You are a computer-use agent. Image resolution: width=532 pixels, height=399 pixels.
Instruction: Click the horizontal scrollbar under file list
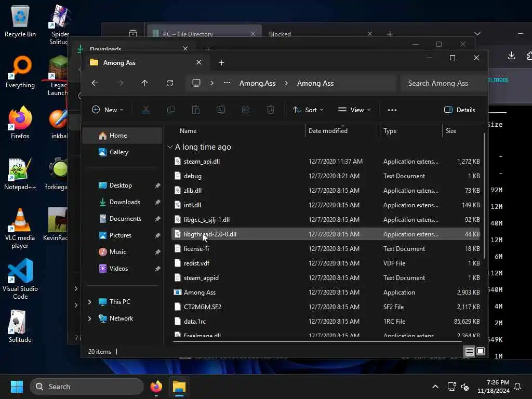coord(317,341)
